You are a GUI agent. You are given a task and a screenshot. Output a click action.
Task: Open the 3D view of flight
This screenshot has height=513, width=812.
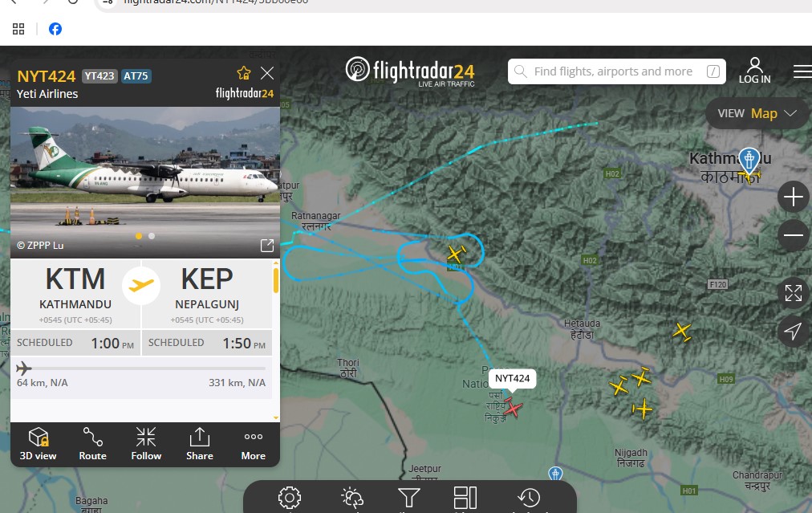(38, 444)
